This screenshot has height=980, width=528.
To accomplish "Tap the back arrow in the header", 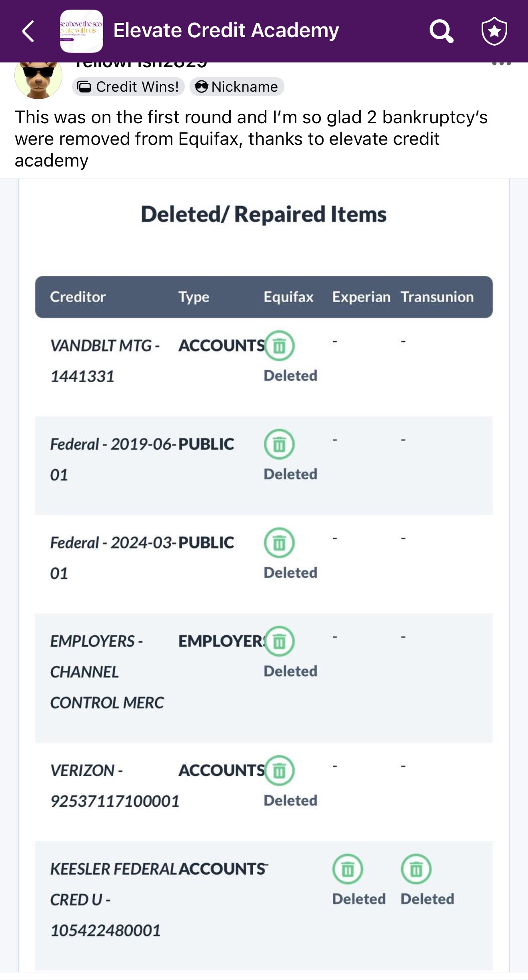I will pyautogui.click(x=28, y=31).
